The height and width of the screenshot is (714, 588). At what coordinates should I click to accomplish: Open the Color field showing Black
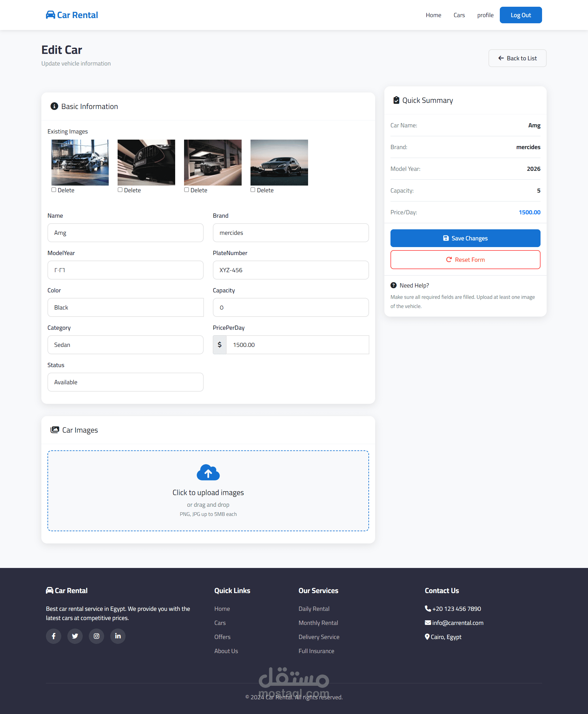125,307
